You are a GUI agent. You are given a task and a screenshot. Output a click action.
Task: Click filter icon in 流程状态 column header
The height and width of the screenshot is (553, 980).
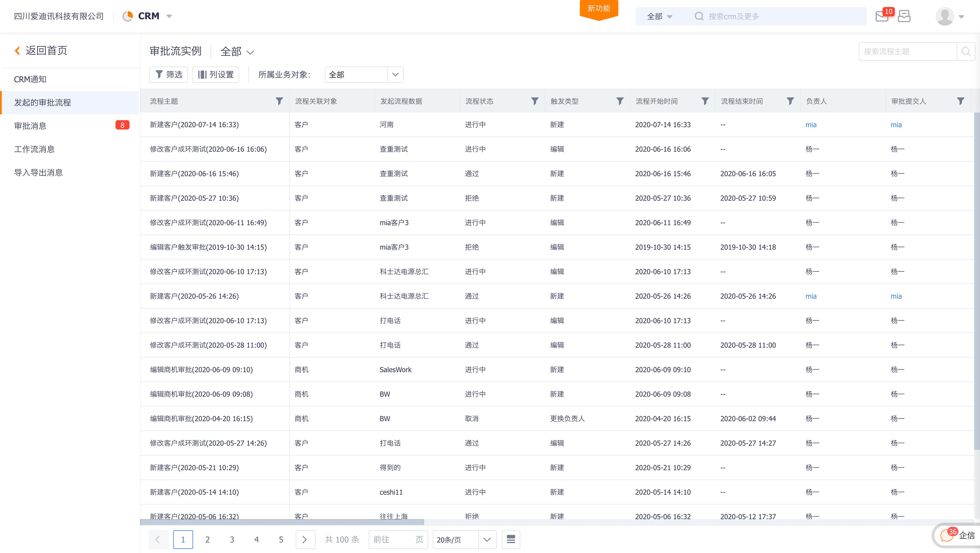point(535,101)
